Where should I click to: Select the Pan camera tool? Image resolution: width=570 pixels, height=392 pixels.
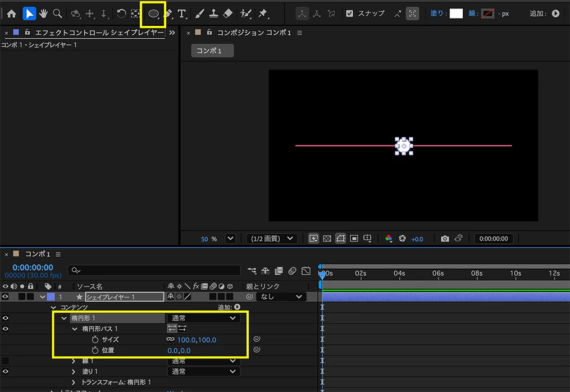pyautogui.click(x=90, y=14)
